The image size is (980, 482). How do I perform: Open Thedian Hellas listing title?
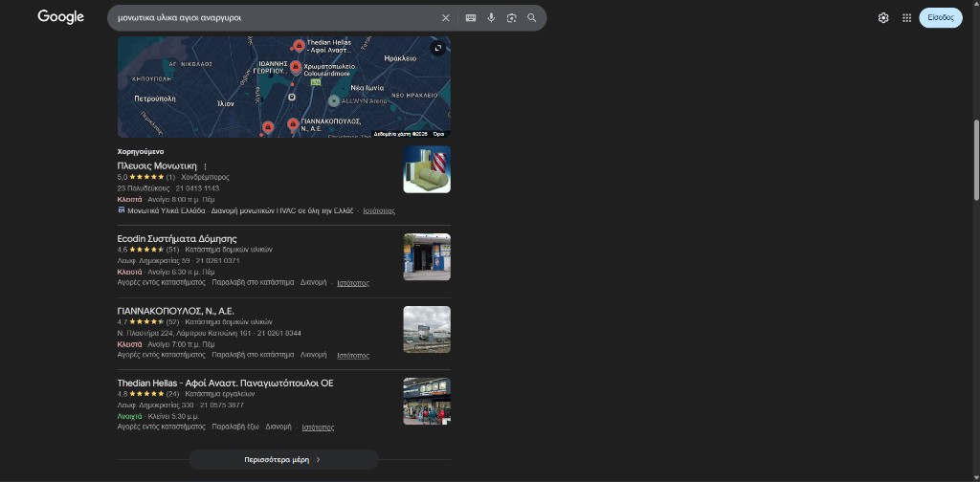(x=225, y=383)
